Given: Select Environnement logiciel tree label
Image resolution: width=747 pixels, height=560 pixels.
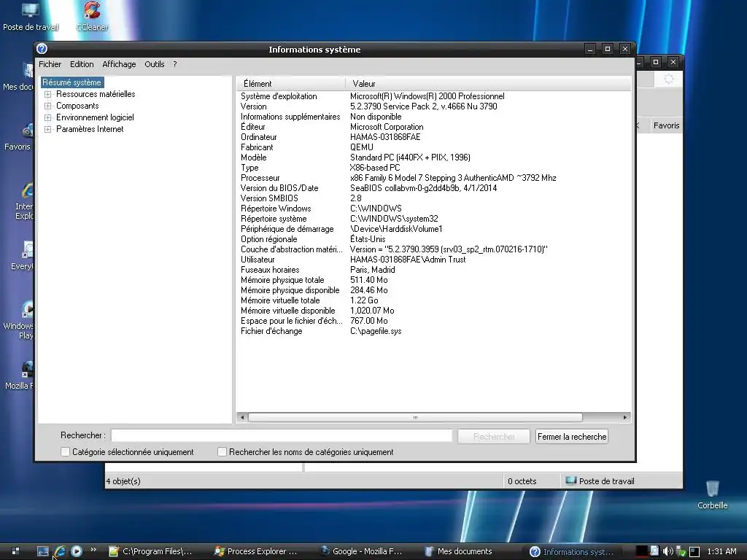Looking at the screenshot, I should click(96, 117).
